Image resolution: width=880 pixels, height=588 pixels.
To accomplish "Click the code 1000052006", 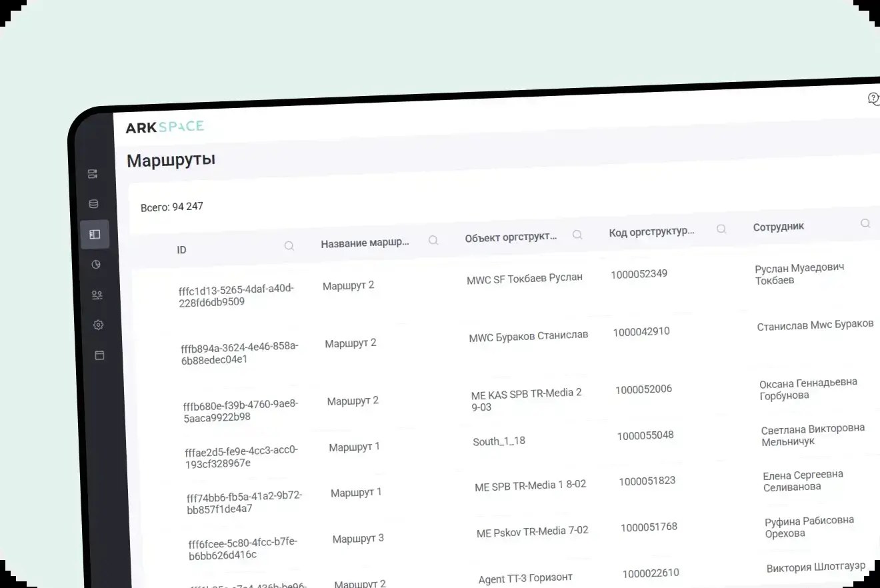I will click(644, 389).
